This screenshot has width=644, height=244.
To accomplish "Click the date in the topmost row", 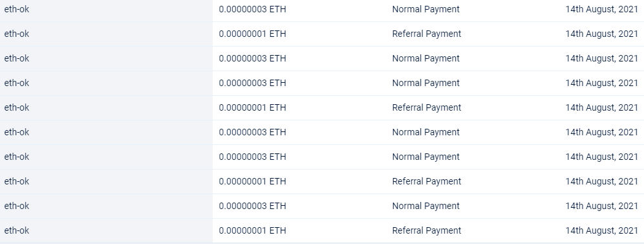I will (x=601, y=9).
